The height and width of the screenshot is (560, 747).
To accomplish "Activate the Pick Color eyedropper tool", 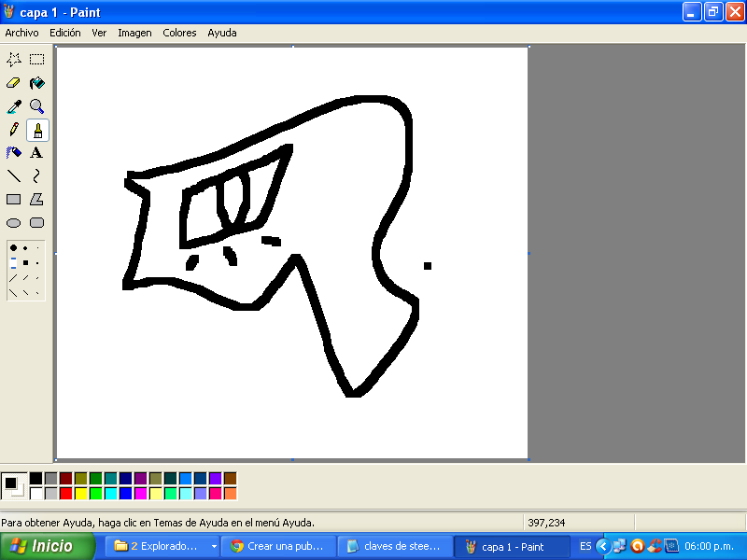I will click(14, 106).
